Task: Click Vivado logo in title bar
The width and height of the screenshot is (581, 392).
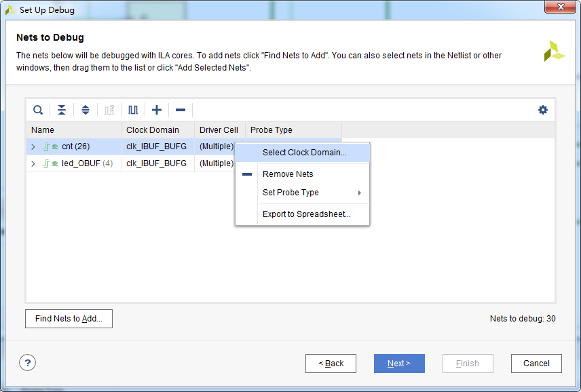Action: (10, 10)
